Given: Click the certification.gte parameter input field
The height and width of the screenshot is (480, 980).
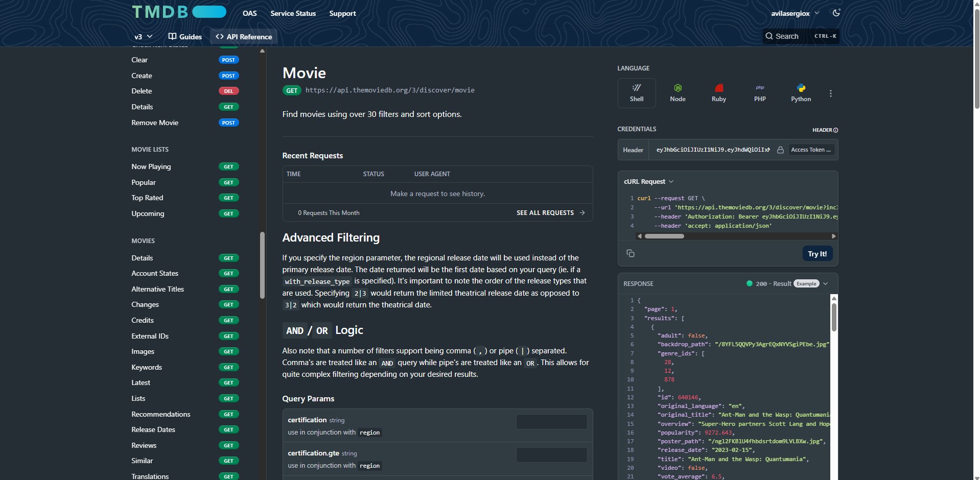Looking at the screenshot, I should 552,455.
